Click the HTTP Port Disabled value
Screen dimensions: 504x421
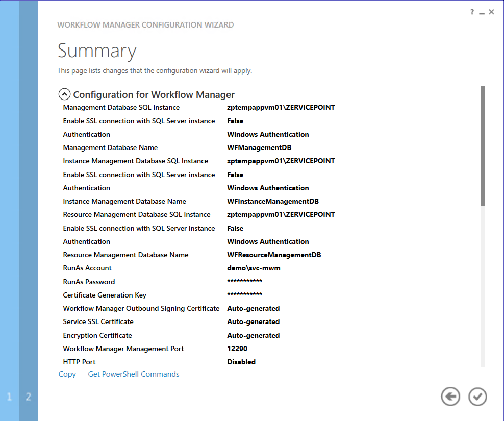(x=241, y=362)
